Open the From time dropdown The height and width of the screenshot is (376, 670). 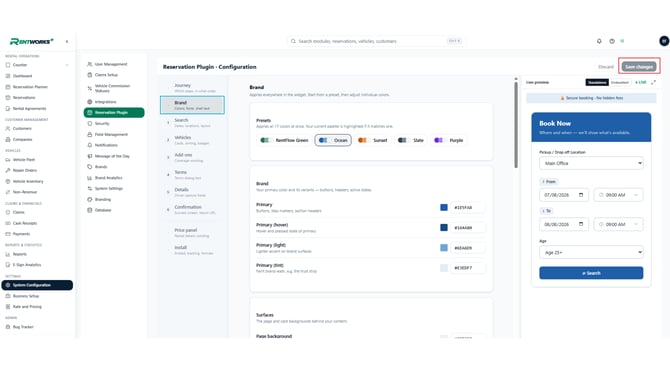[x=618, y=195]
